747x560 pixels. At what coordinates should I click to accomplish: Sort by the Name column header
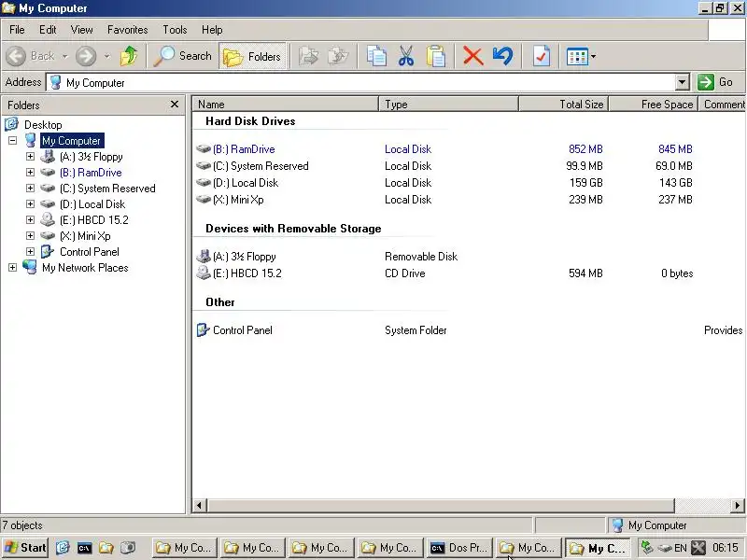(286, 104)
